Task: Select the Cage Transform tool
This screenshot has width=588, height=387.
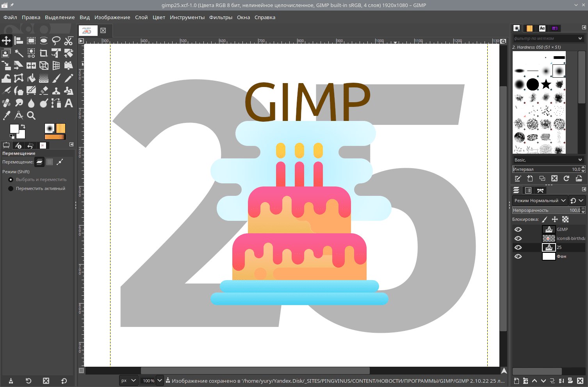Action: click(x=18, y=78)
